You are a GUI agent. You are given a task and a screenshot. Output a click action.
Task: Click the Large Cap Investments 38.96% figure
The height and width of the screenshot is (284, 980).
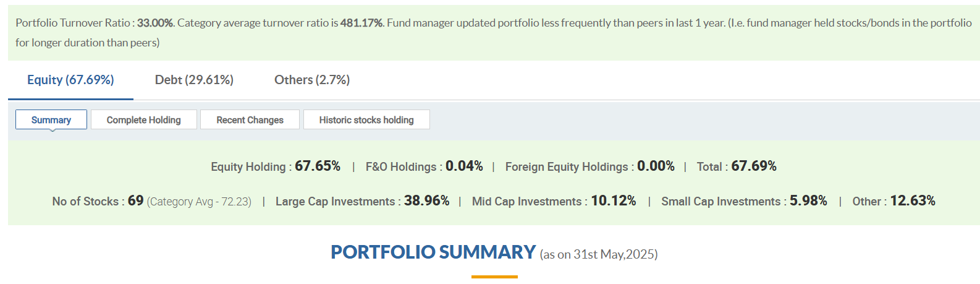click(426, 201)
